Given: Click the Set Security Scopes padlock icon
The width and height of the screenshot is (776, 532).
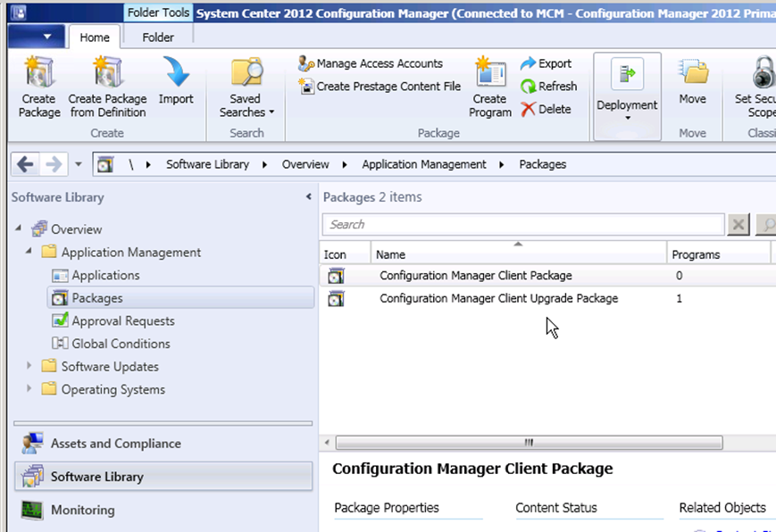Looking at the screenshot, I should pos(763,72).
